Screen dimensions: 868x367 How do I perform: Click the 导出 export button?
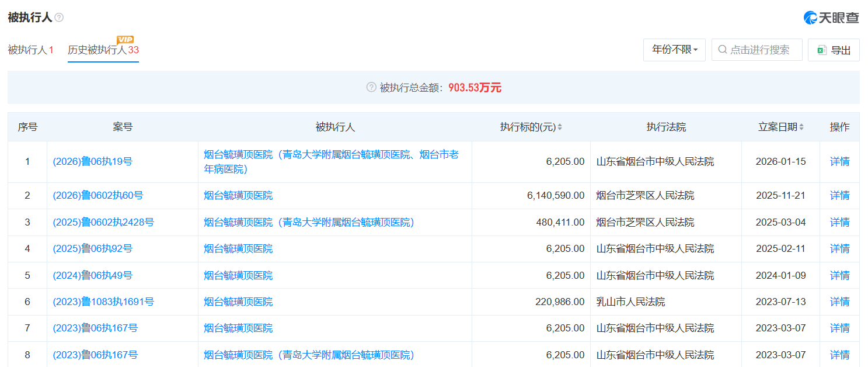(x=834, y=50)
